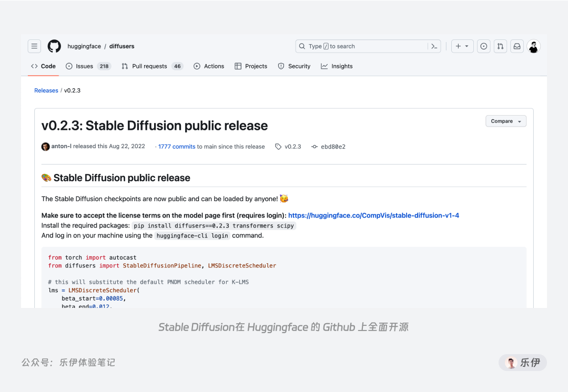
Task: Navigate back via the Releases breadcrumb
Action: 46,90
